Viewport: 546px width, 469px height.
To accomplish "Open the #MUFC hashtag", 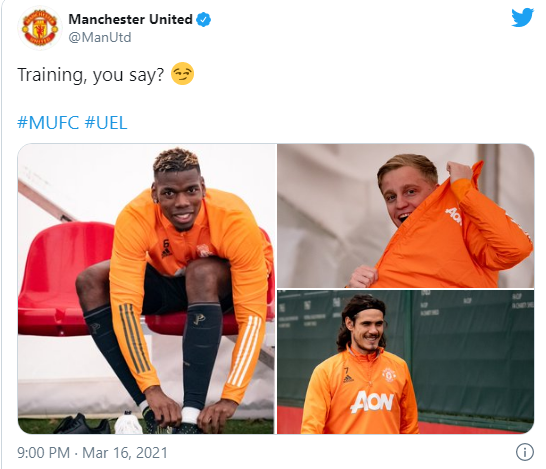I will click(x=48, y=123).
